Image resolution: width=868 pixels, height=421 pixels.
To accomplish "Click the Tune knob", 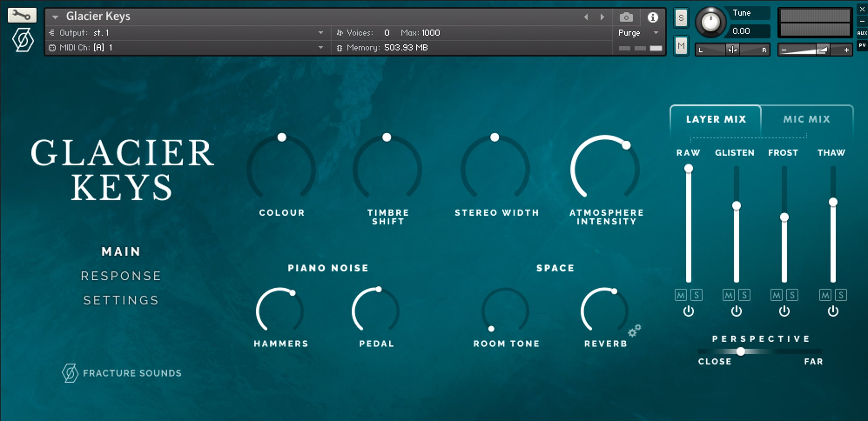I will [x=710, y=22].
